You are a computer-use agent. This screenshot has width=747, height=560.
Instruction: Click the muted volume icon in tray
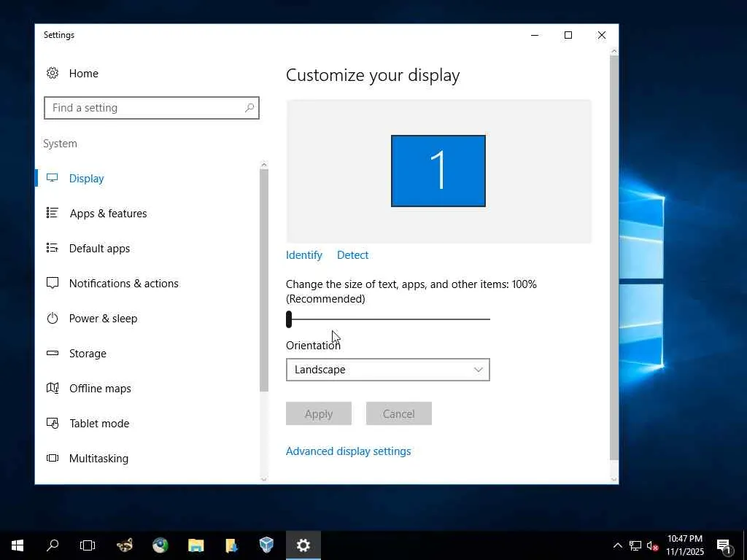point(652,545)
